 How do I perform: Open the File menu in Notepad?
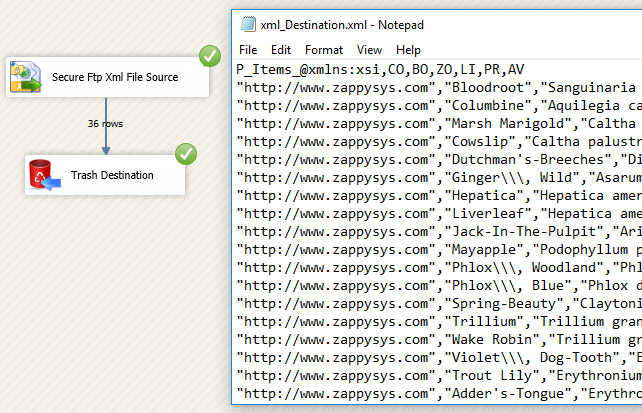click(248, 50)
